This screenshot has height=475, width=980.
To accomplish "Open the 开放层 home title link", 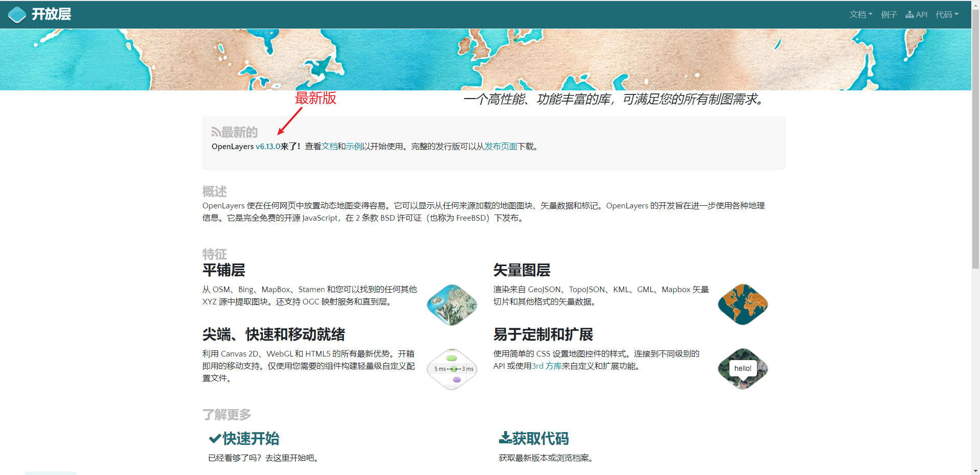I will 51,14.
